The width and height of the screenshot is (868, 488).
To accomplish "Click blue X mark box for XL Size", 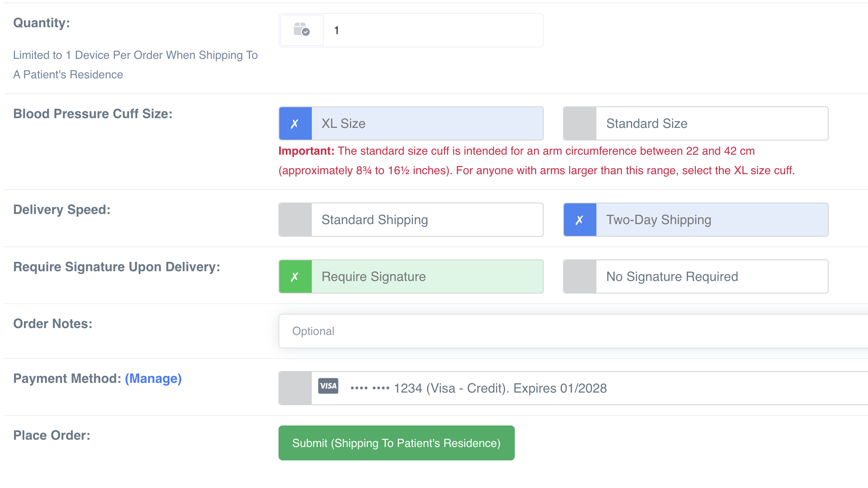I will 295,123.
